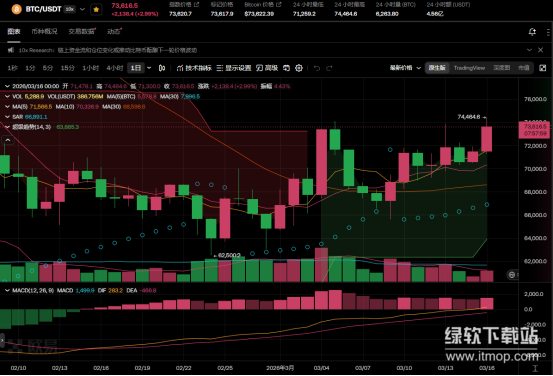Click the price alert bell icon
Screen dimensions: 553x376
532,32
